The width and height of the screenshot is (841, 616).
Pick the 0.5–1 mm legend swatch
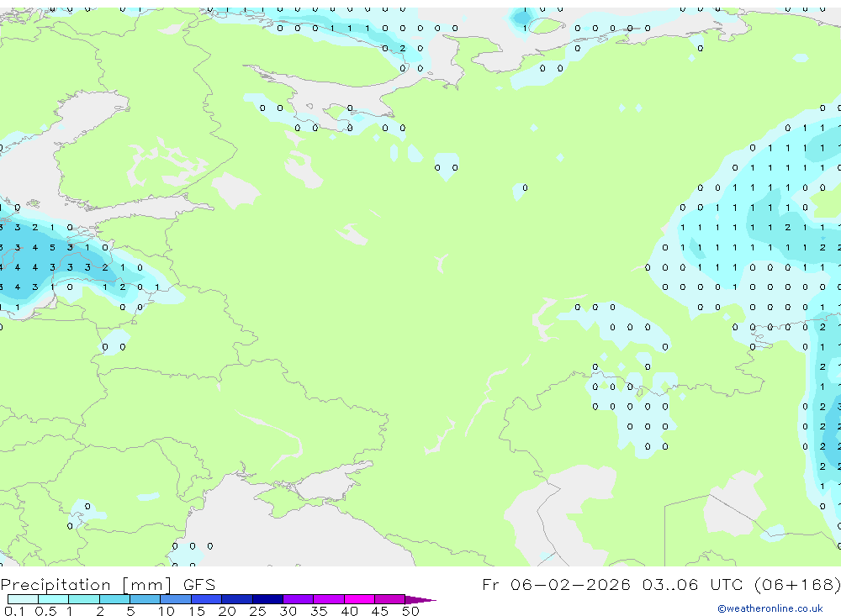[54, 599]
